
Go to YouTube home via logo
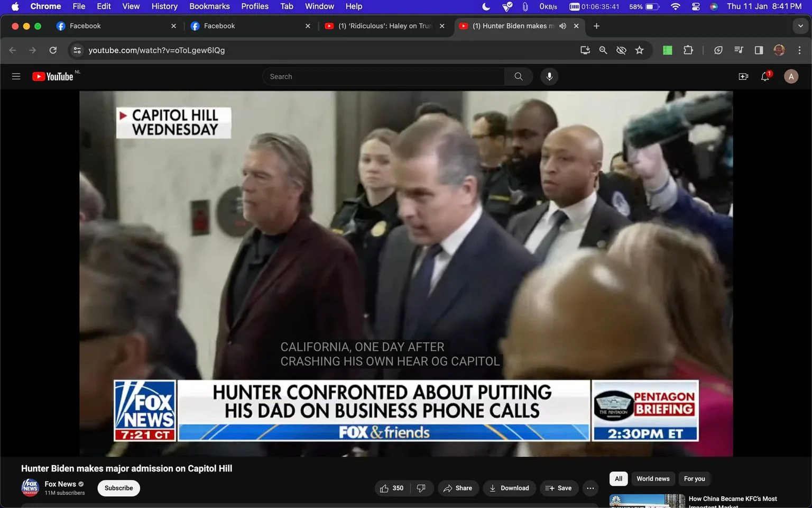pos(53,77)
